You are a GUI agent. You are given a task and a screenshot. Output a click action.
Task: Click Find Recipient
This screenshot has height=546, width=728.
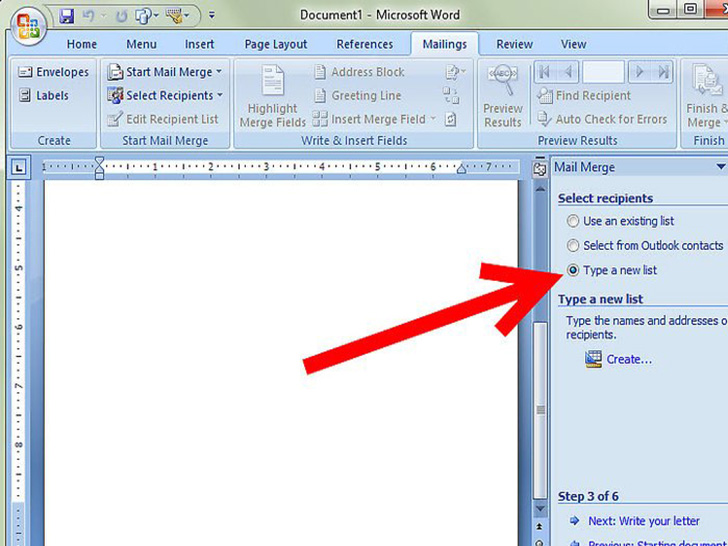(584, 96)
